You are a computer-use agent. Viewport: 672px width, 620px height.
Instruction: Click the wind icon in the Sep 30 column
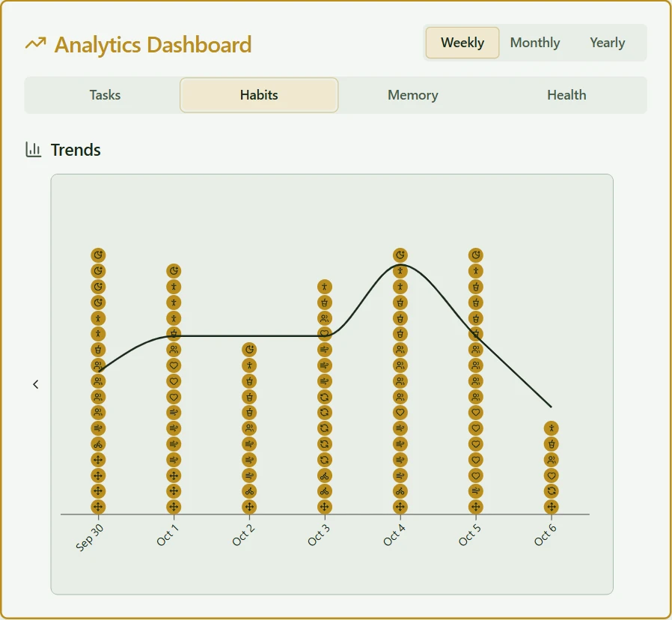[x=98, y=428]
